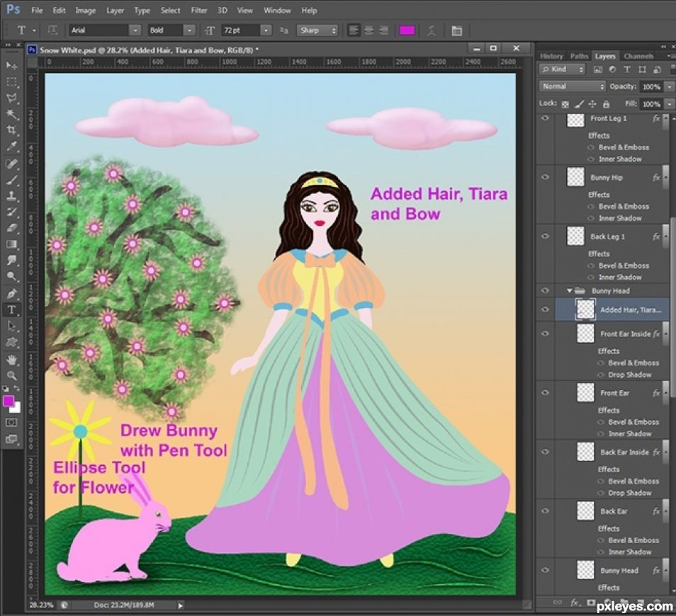
Task: Select the Custom Shape tool
Action: click(11, 343)
